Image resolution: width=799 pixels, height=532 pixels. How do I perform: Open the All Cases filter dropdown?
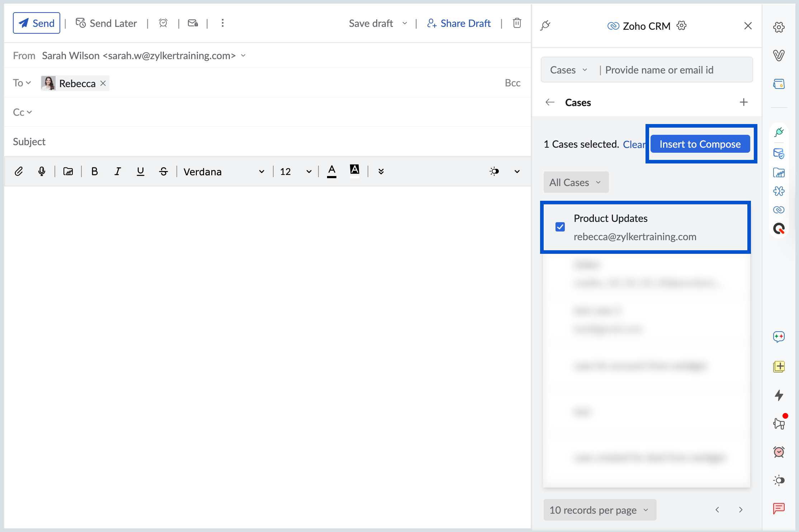[576, 182]
